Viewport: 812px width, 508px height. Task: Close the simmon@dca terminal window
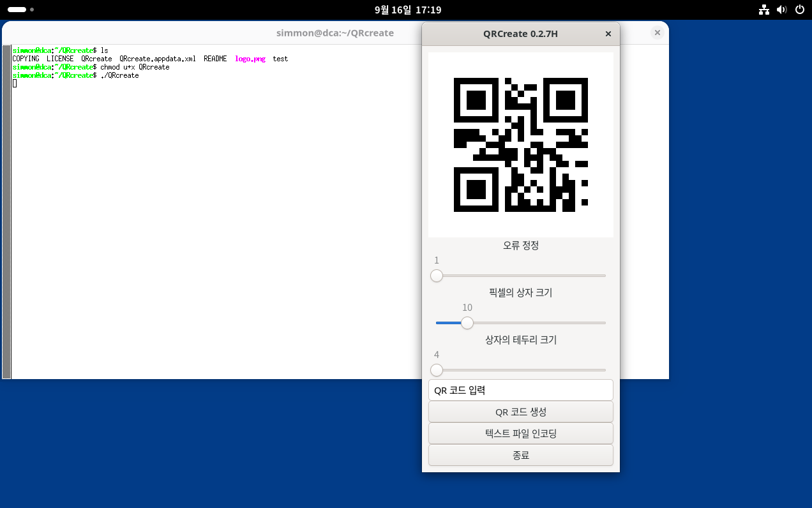click(x=657, y=33)
